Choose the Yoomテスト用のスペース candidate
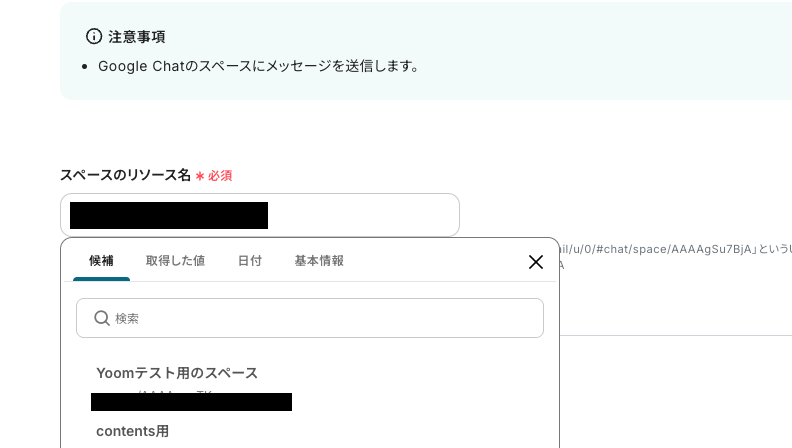792x448 pixels. point(177,373)
